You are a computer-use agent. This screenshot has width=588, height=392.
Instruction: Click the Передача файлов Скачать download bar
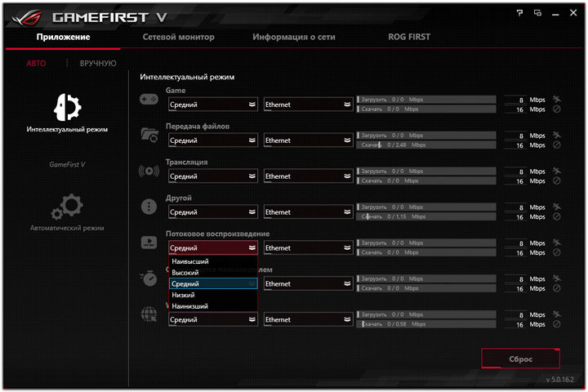tap(426, 145)
